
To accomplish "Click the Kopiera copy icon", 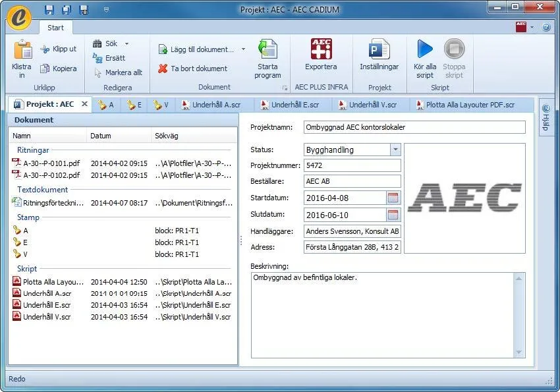I will click(x=45, y=69).
